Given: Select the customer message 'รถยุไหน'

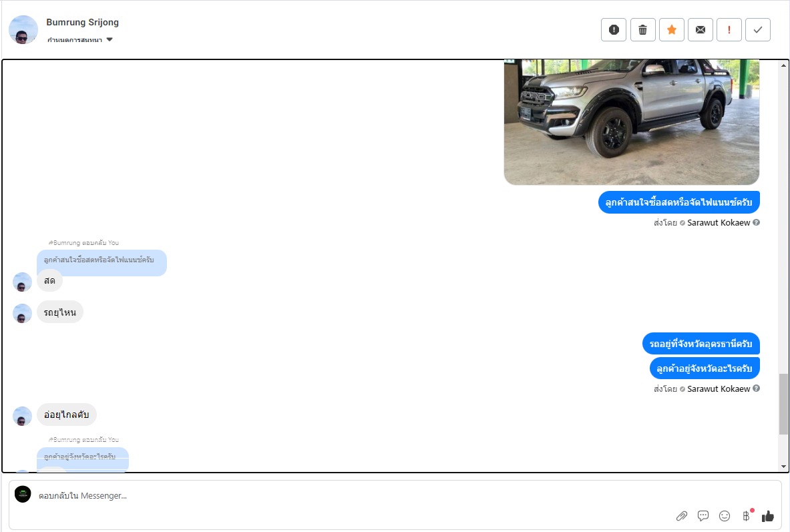Looking at the screenshot, I should point(60,312).
